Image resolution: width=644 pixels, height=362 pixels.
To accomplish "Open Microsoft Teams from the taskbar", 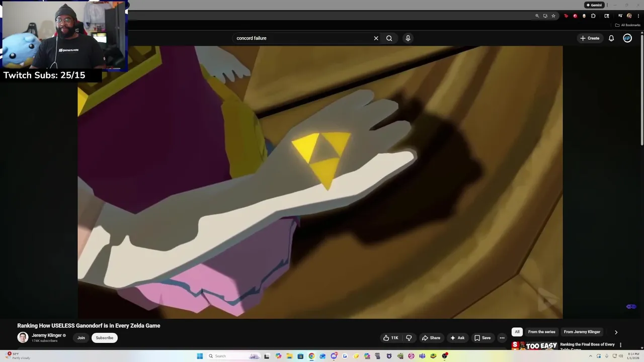I will pos(422,356).
